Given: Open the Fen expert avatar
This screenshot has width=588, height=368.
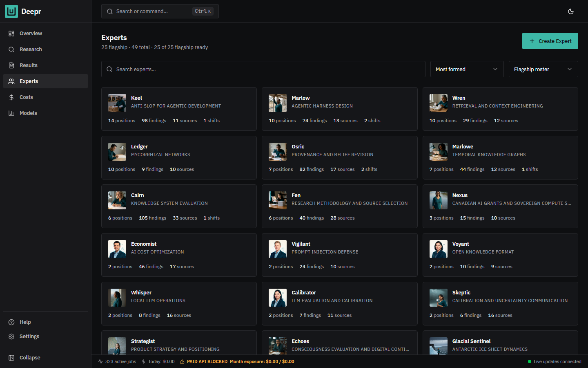Looking at the screenshot, I should pyautogui.click(x=278, y=200).
